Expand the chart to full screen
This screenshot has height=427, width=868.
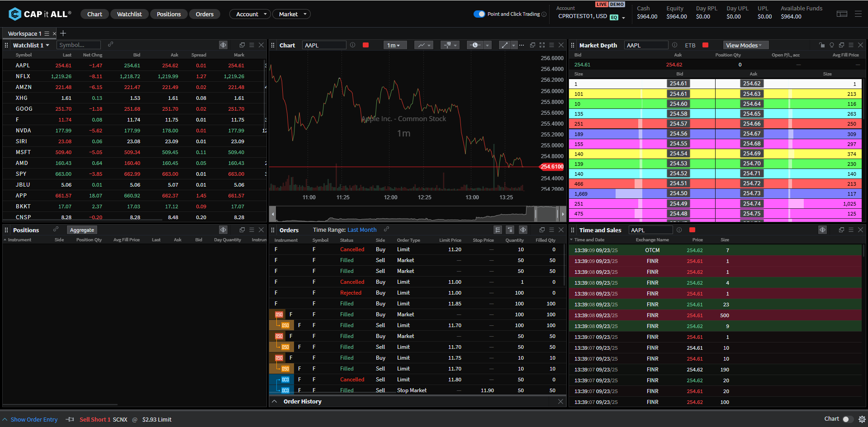(542, 45)
